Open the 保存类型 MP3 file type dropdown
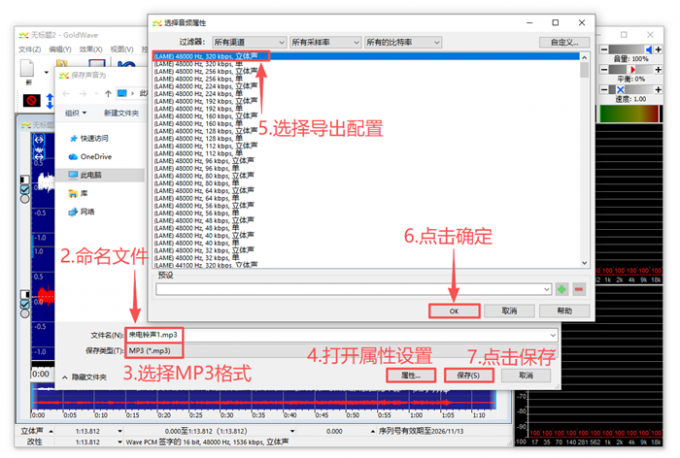Screen dimensions: 680x458 [340, 350]
